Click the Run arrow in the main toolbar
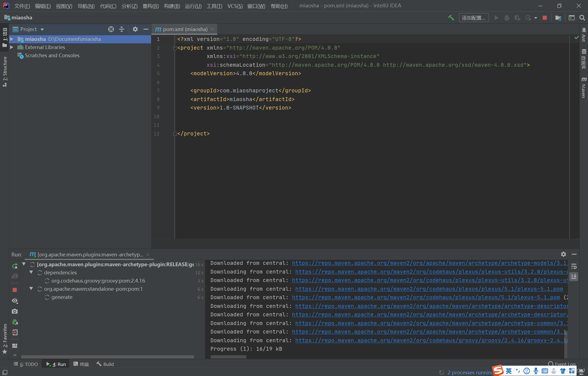Viewport: 588px width, 376px height. click(496, 18)
